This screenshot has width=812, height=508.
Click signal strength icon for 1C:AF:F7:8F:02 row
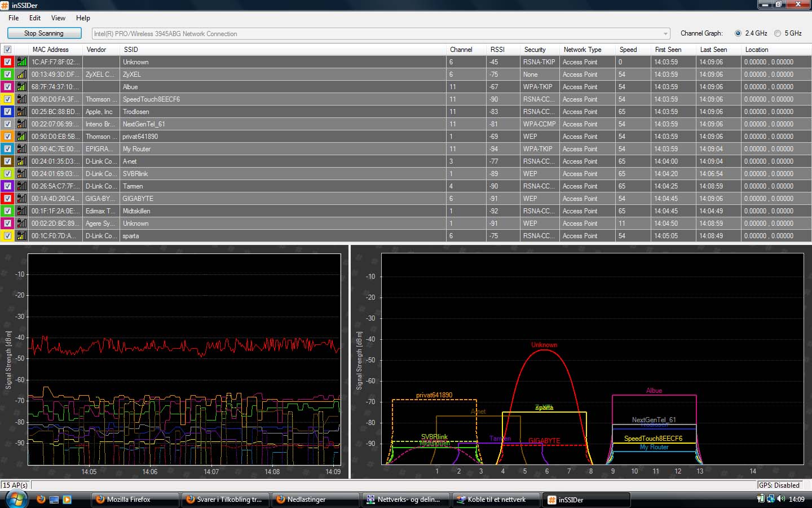(21, 62)
